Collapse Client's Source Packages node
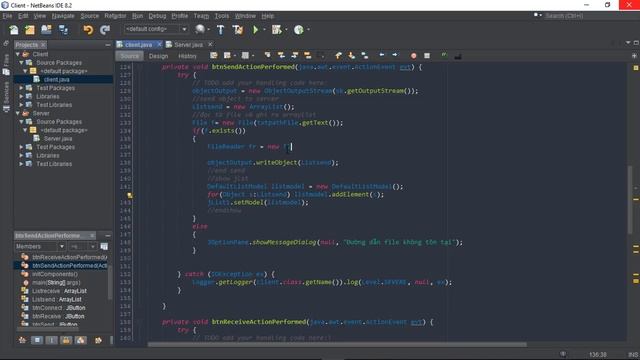 point(21,63)
